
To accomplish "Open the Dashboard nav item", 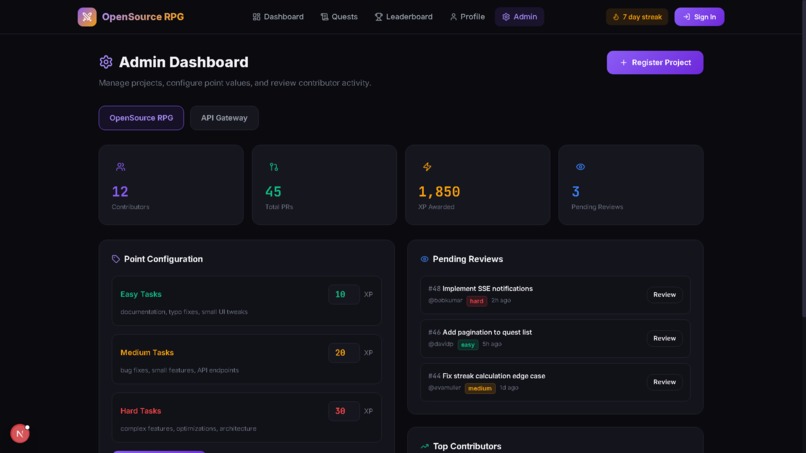I will coord(278,17).
